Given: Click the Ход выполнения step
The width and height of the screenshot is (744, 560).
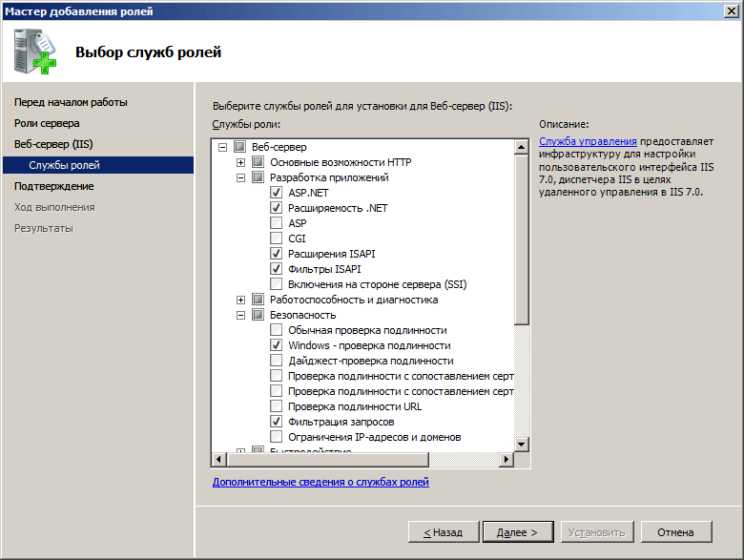Looking at the screenshot, I should coord(54,207).
